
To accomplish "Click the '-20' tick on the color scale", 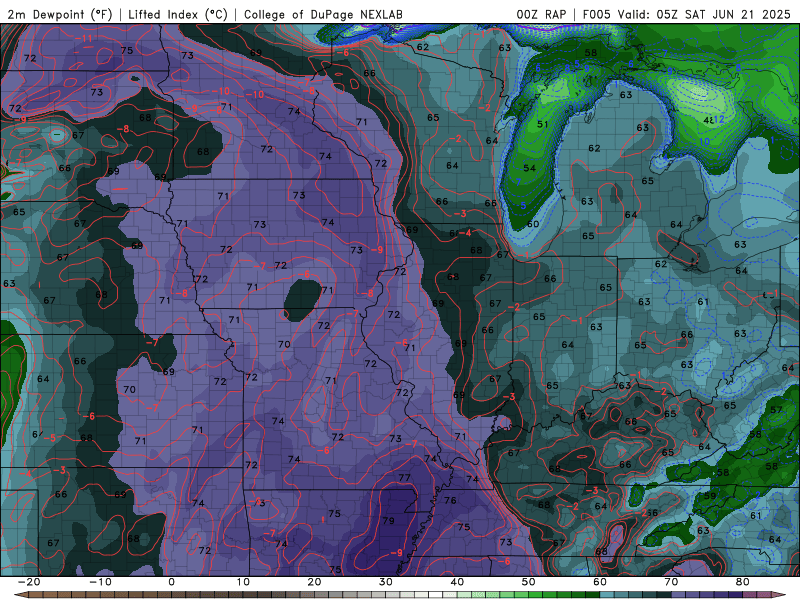I will click(29, 582).
